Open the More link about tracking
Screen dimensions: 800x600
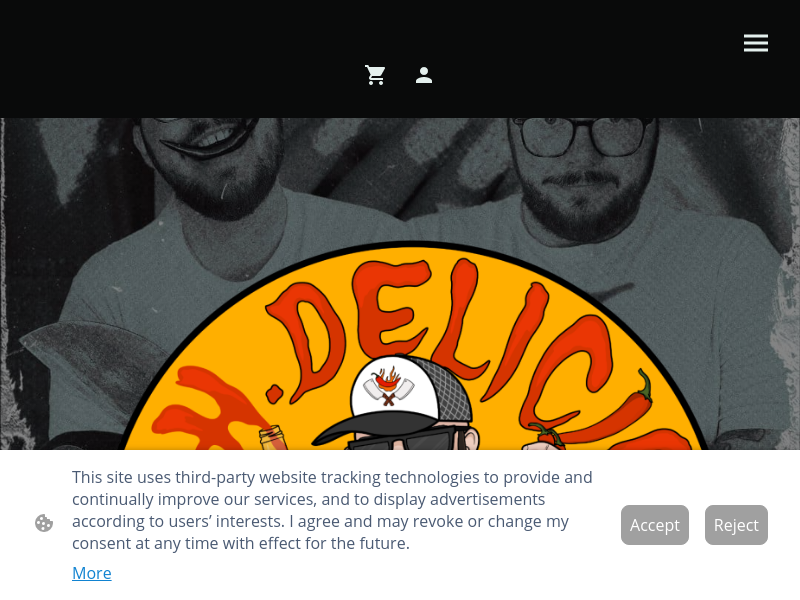pyautogui.click(x=92, y=573)
